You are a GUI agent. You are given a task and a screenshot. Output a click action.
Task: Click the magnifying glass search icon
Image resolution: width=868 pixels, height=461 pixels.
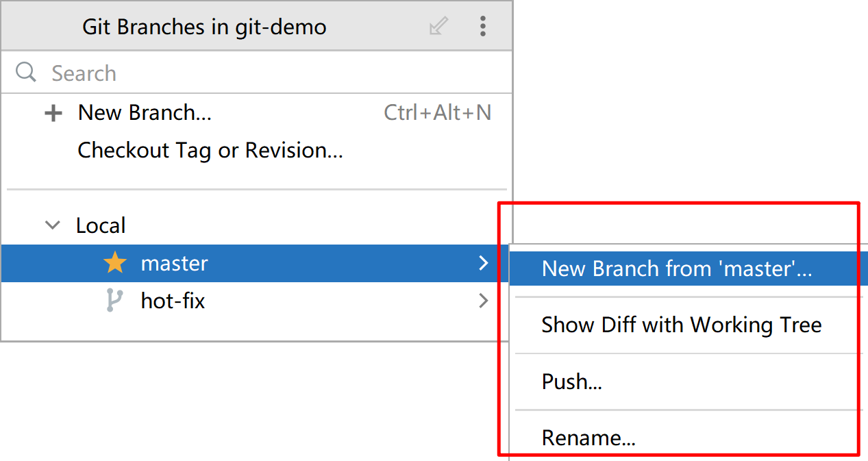(x=26, y=72)
